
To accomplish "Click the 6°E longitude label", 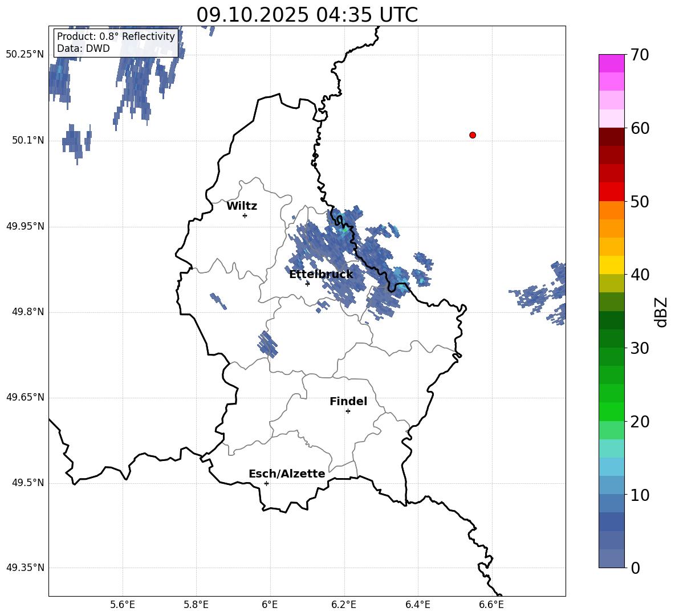I will 270,605.
